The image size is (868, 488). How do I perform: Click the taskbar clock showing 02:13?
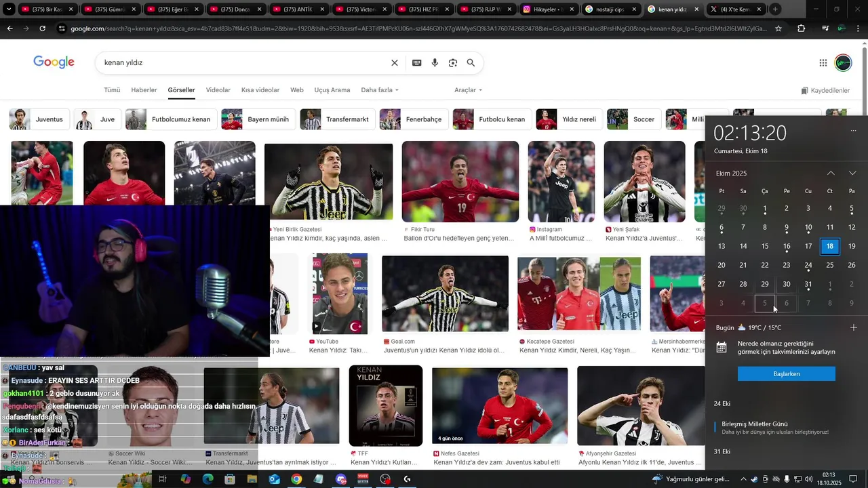click(829, 479)
